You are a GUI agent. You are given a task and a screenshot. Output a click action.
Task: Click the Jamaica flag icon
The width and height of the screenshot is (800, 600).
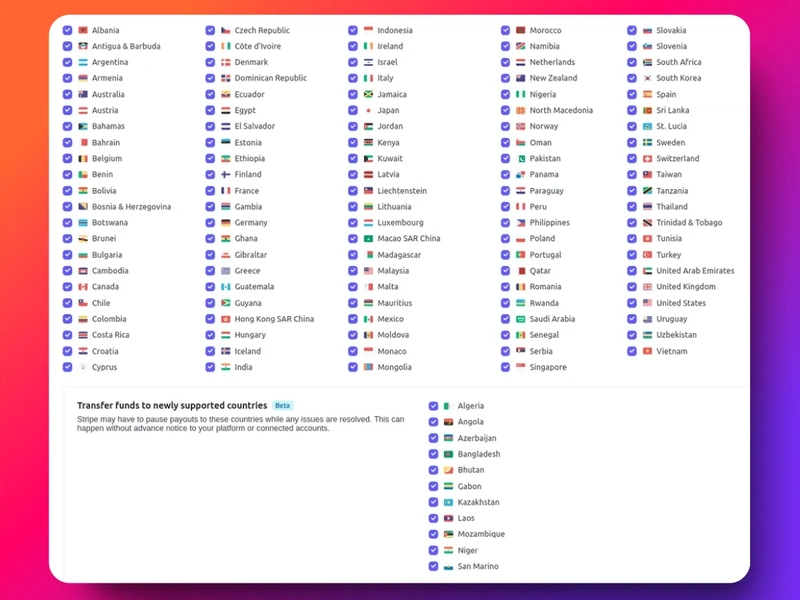pyautogui.click(x=368, y=94)
